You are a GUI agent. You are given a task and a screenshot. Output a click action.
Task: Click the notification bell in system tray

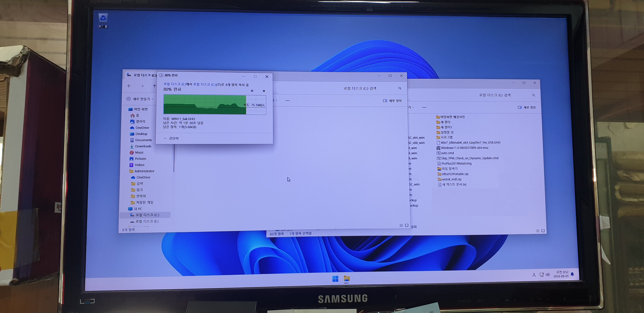572,274
